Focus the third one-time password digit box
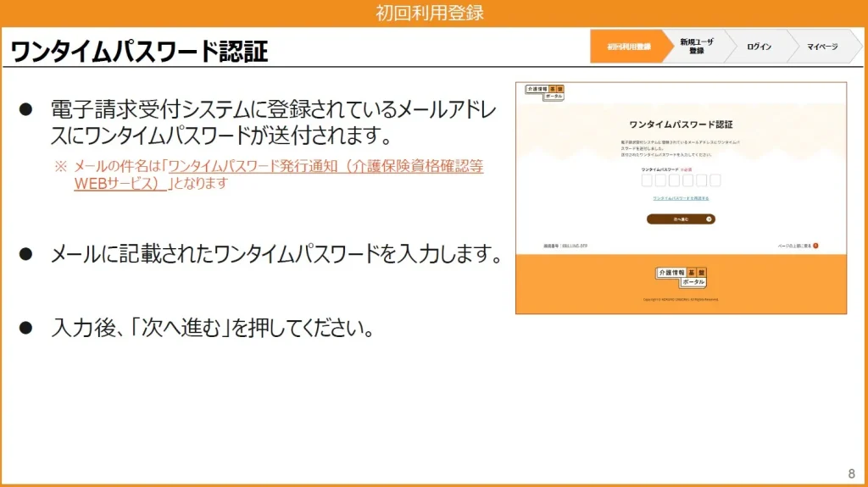The image size is (868, 487). [x=674, y=180]
